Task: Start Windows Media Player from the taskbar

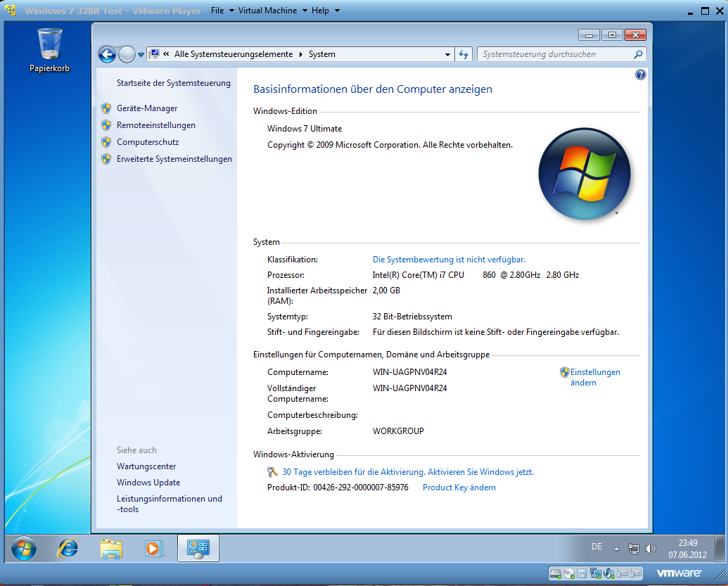Action: [154, 549]
